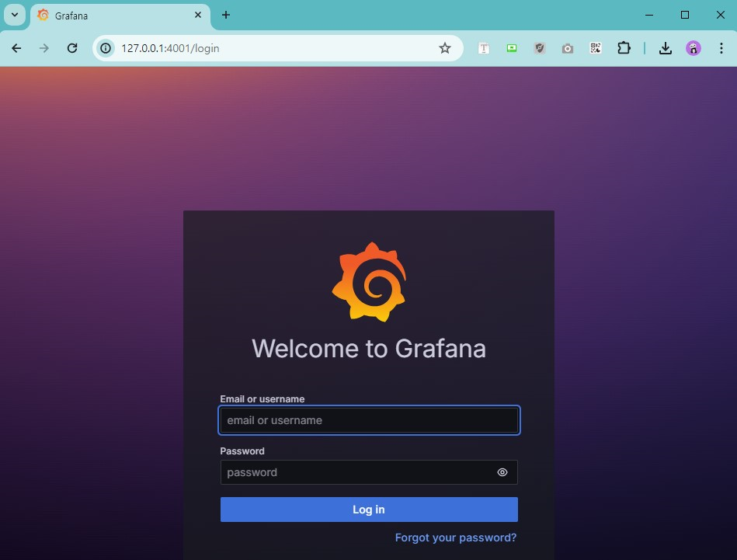
Task: Open Forgot your password link
Action: [x=455, y=537]
